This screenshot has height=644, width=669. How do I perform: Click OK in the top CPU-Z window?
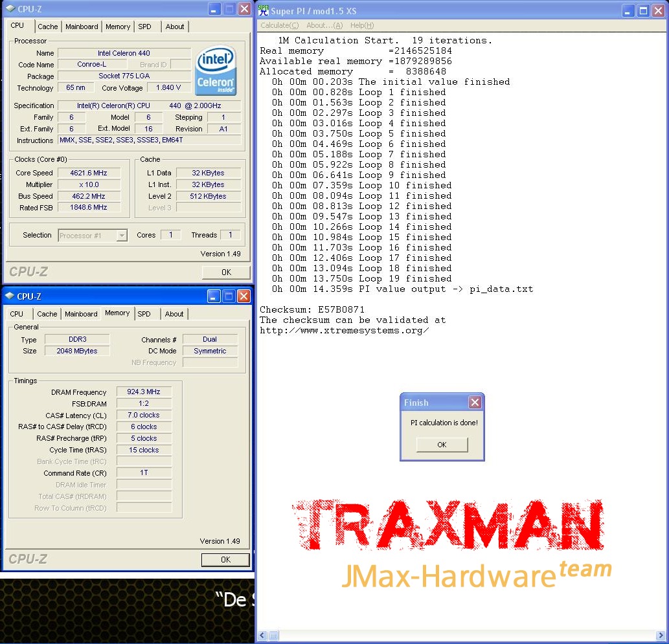(x=226, y=272)
